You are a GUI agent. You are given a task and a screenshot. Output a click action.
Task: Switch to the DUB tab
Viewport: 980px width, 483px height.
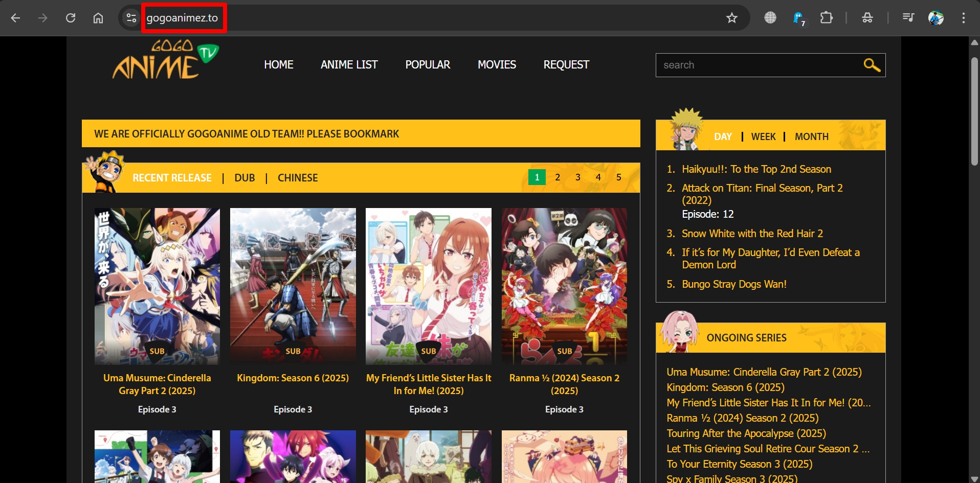pyautogui.click(x=244, y=177)
